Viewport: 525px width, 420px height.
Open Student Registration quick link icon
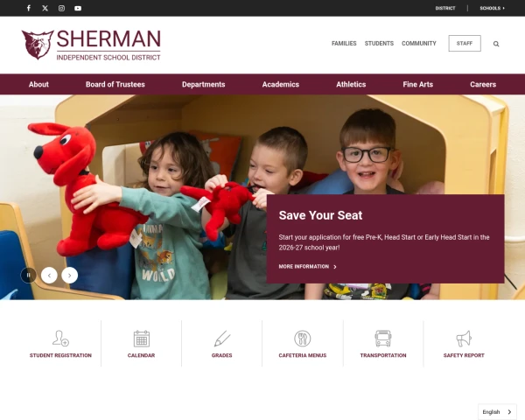pyautogui.click(x=60, y=339)
